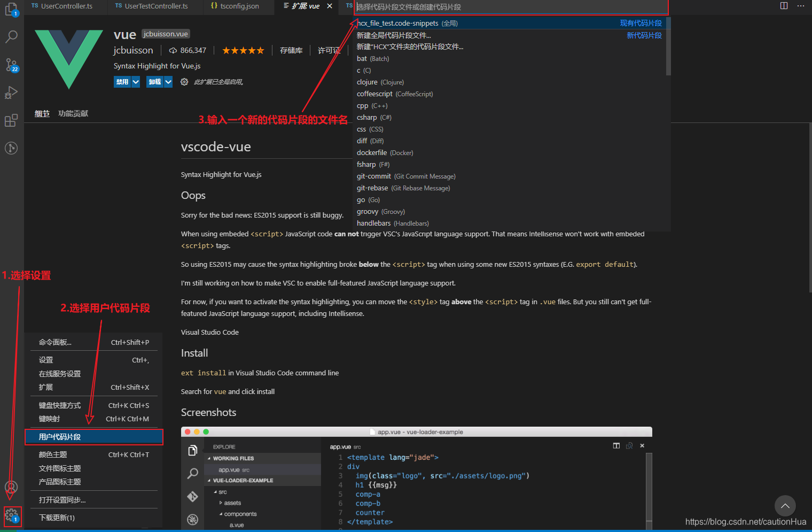Open 键映射 menu item
Screen dimensions: 812x532
94,419
